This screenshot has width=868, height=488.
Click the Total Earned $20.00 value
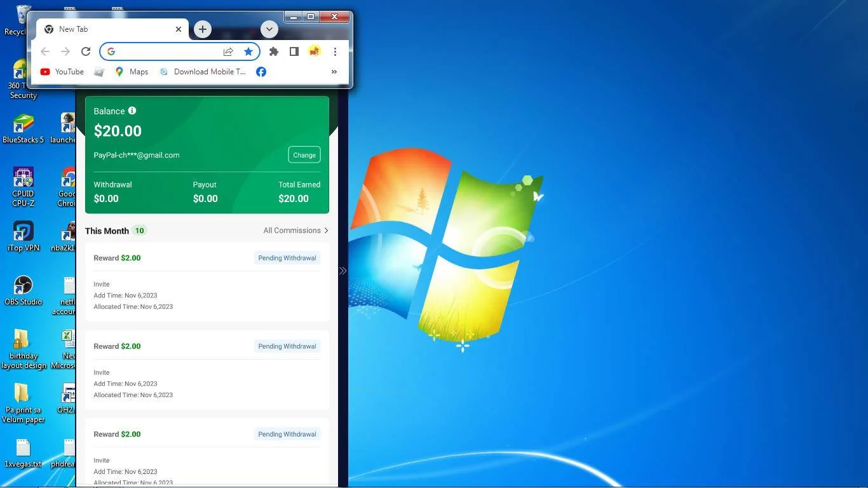coord(294,199)
